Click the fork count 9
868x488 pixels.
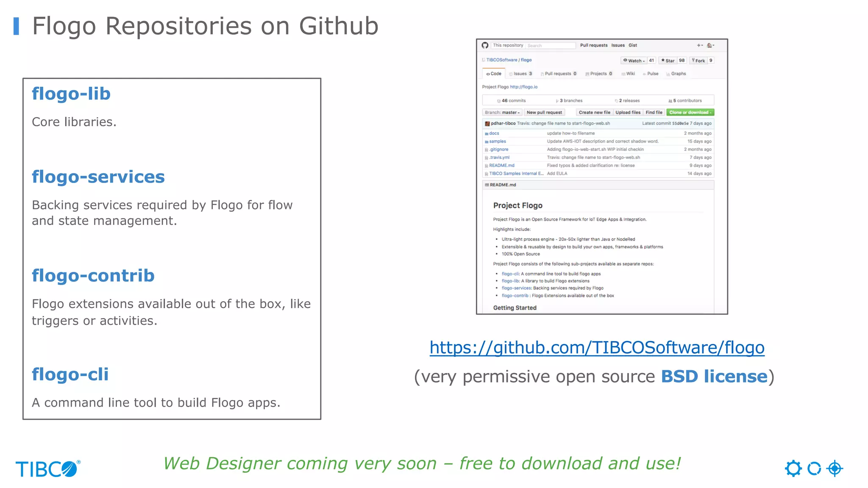pos(711,61)
